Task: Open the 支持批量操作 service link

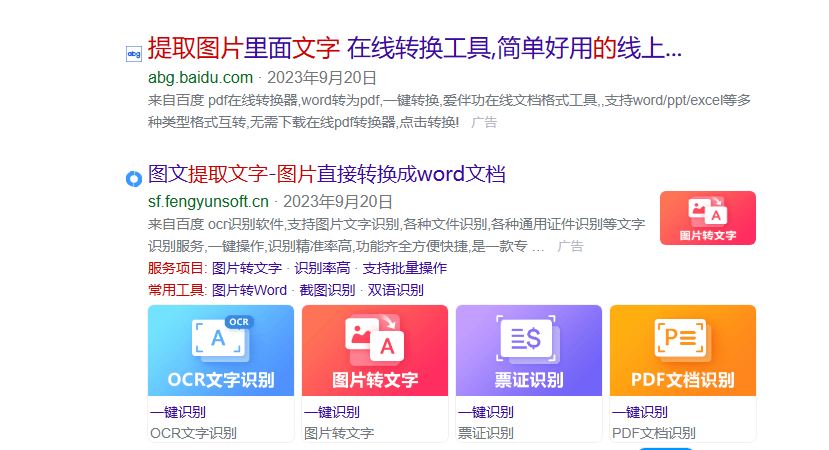Action: coord(404,268)
